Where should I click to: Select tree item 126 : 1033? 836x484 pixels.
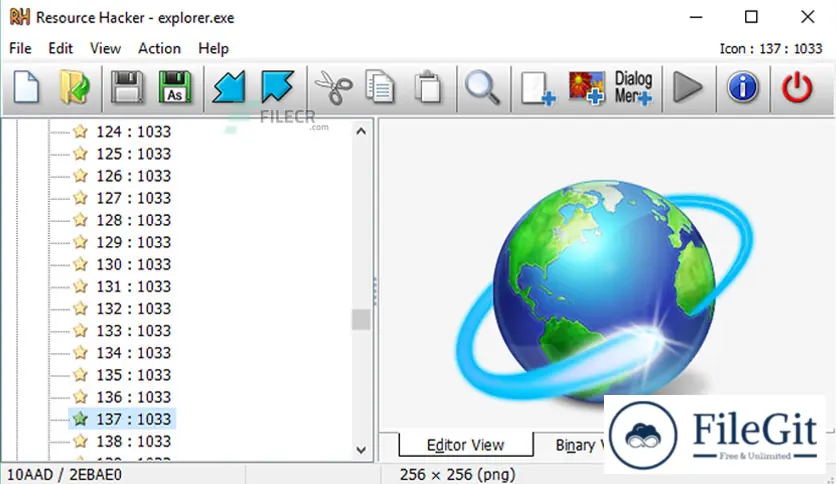133,175
